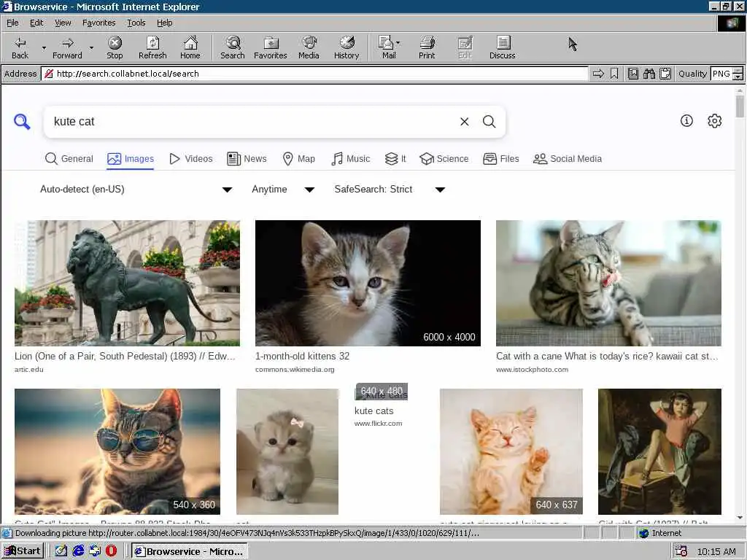
Task: Open the Mail toolbar icon
Action: (x=389, y=47)
